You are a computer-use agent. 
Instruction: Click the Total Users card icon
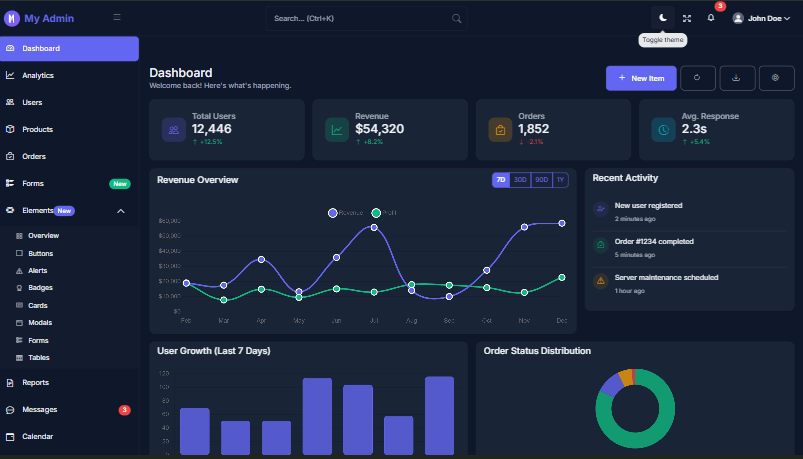pyautogui.click(x=174, y=129)
